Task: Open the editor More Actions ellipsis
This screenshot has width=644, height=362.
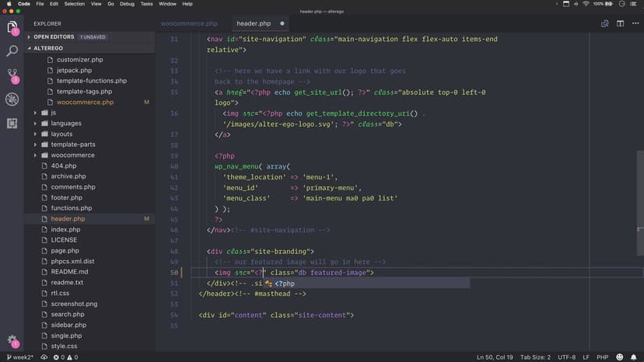Action: (x=634, y=23)
